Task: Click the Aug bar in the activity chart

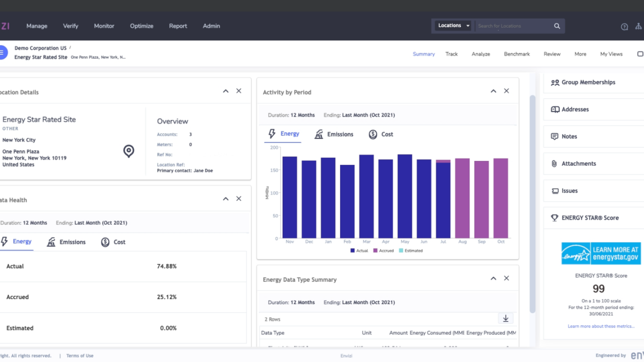Action: 462,198
